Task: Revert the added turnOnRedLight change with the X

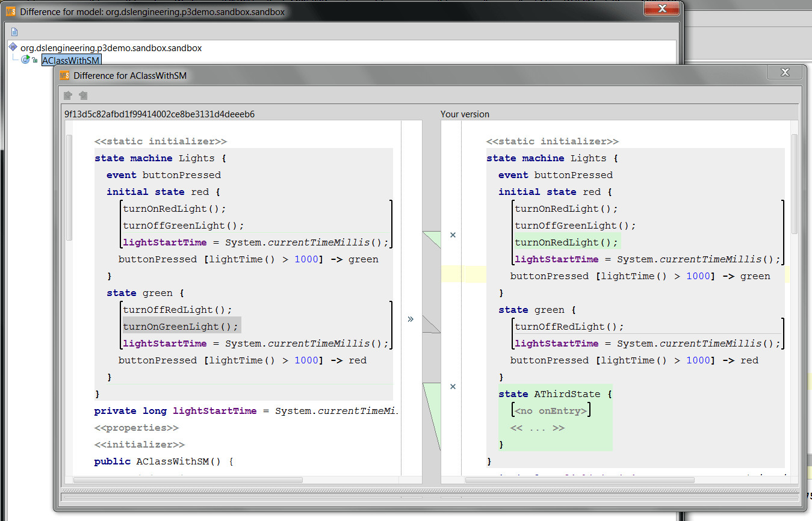Action: [x=453, y=235]
